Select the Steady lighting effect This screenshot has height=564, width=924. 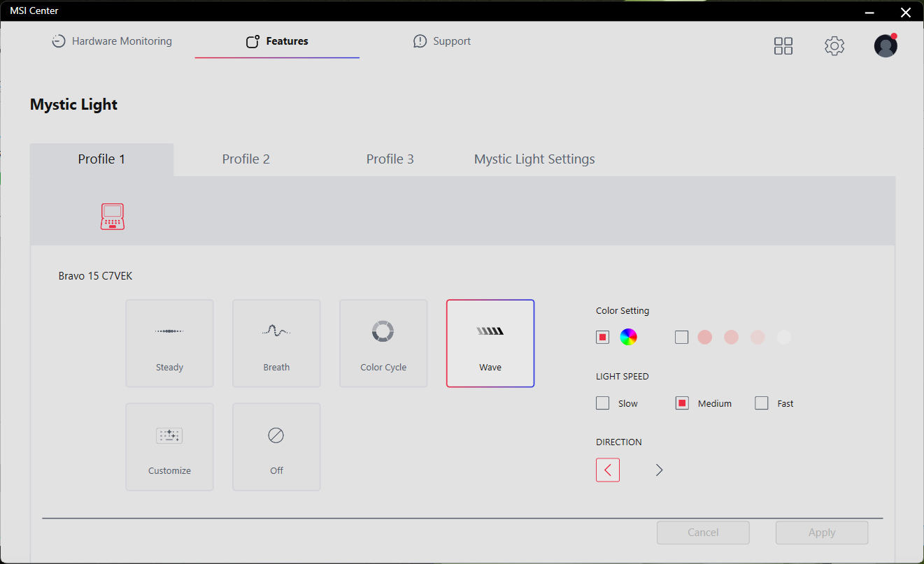pos(169,343)
